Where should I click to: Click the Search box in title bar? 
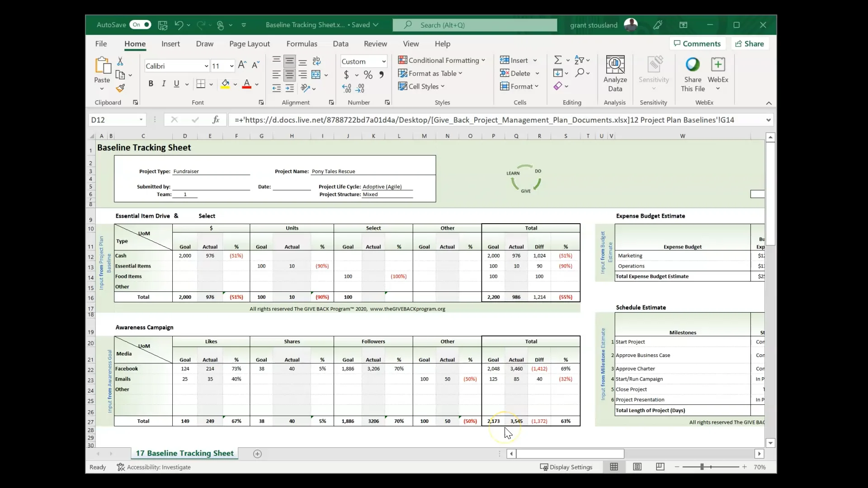click(x=475, y=25)
